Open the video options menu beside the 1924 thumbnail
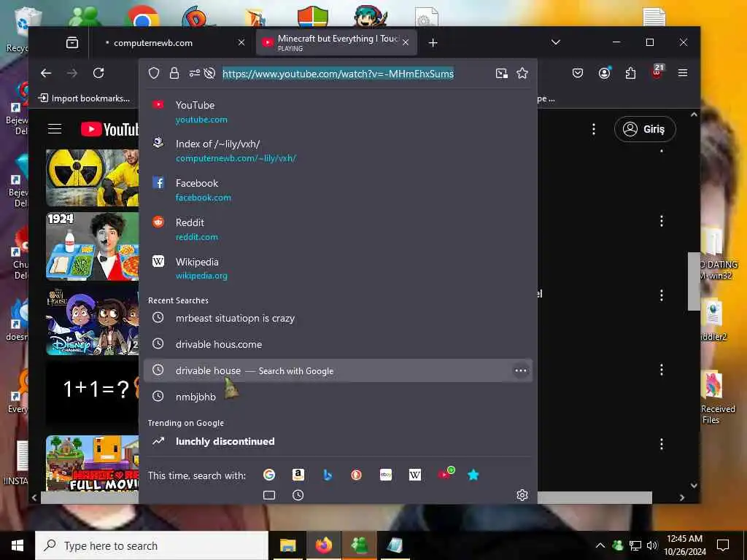This screenshot has height=560, width=747. [x=661, y=221]
